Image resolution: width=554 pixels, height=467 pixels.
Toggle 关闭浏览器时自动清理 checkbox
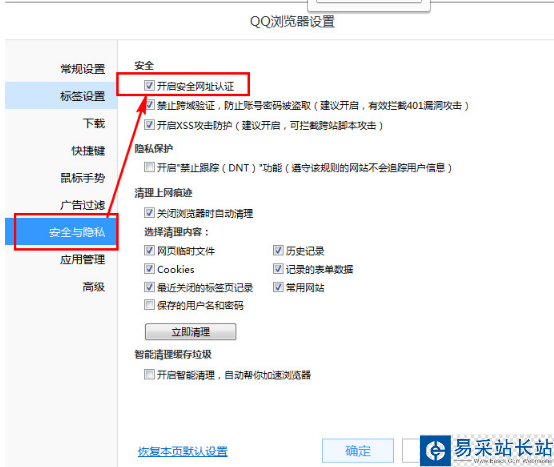149,213
